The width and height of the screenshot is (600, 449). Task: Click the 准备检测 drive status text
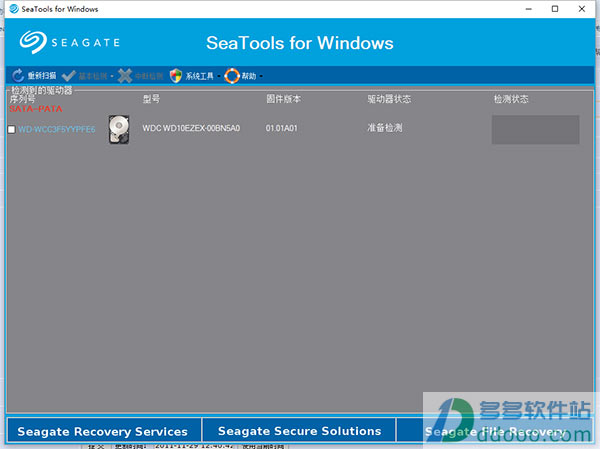pos(385,128)
